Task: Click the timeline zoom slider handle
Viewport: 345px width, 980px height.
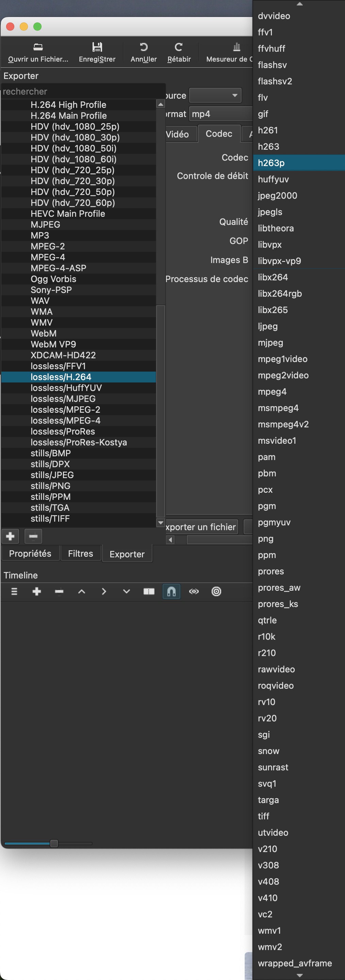Action: point(54,844)
